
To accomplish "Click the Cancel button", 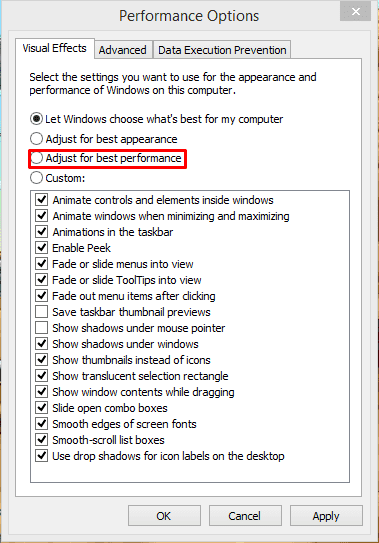I will pos(245,516).
